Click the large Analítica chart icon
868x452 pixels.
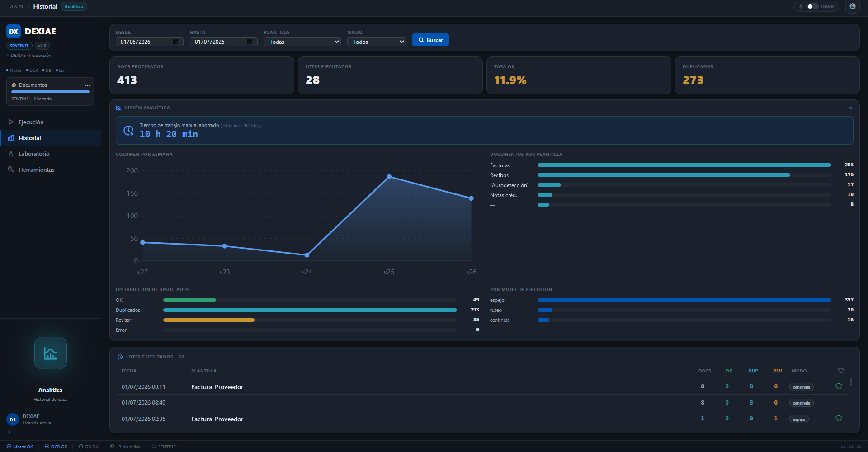tap(51, 353)
